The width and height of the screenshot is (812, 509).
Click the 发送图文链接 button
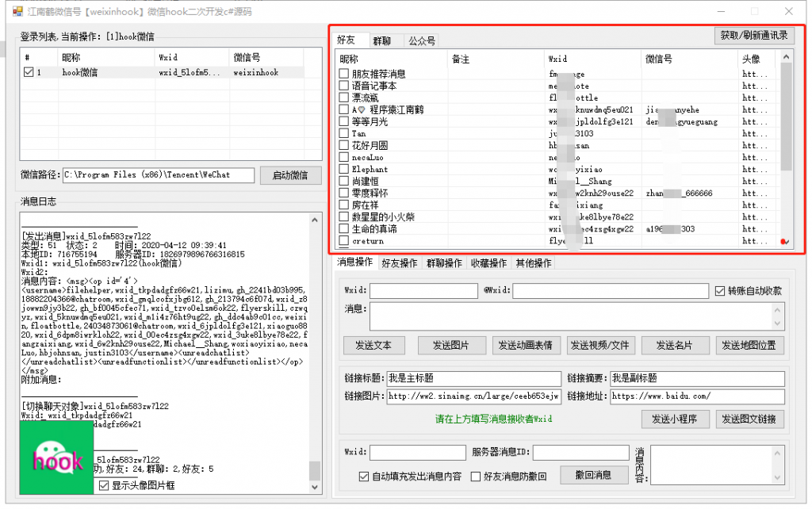click(x=749, y=419)
